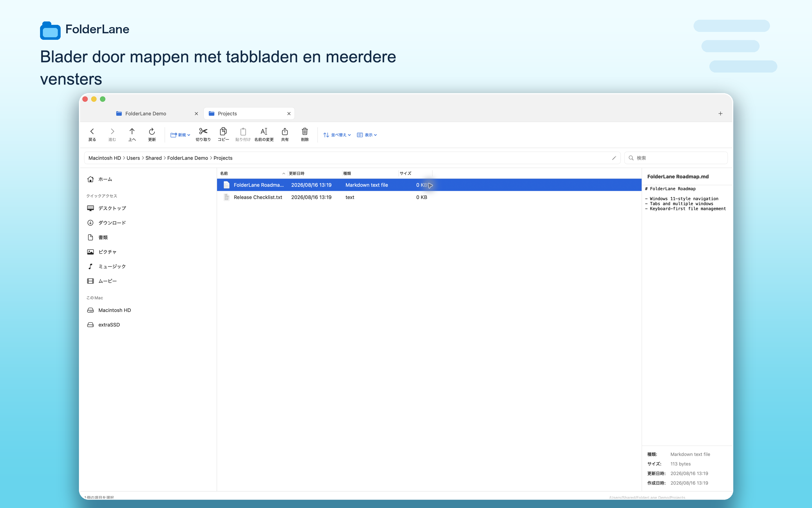Copy the selected file with コピー

coord(223,134)
